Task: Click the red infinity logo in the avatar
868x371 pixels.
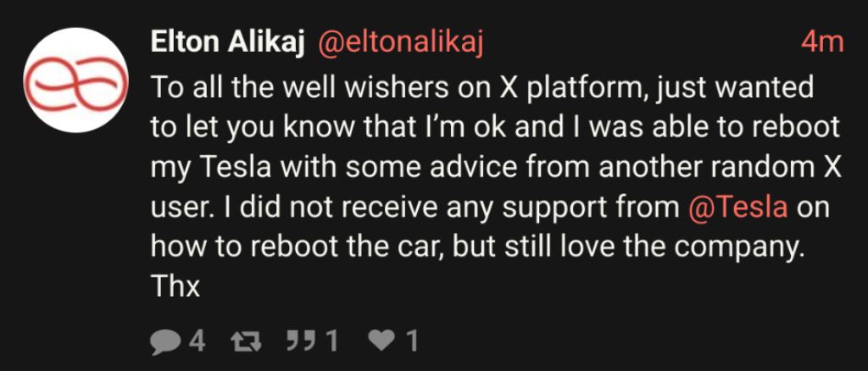Action: (75, 79)
